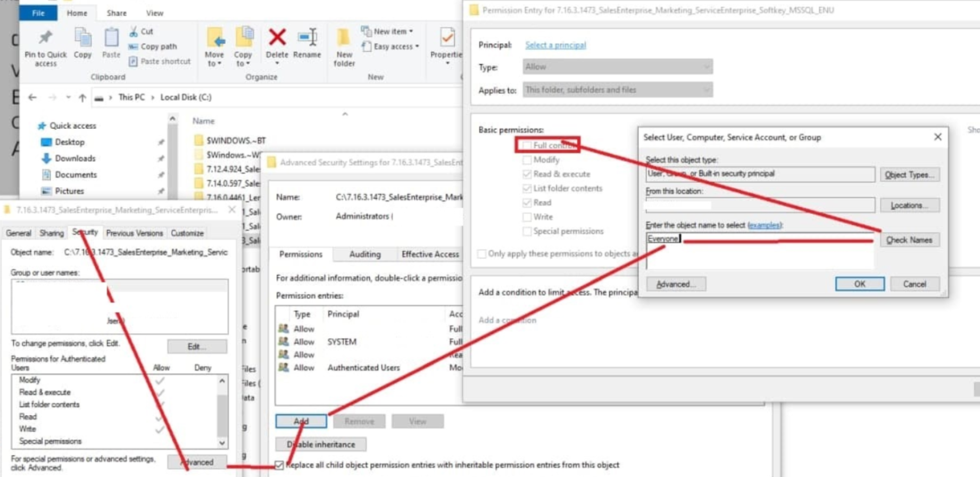Click the Cut scissors icon
Viewport: 980px width, 477px height.
coord(134,31)
